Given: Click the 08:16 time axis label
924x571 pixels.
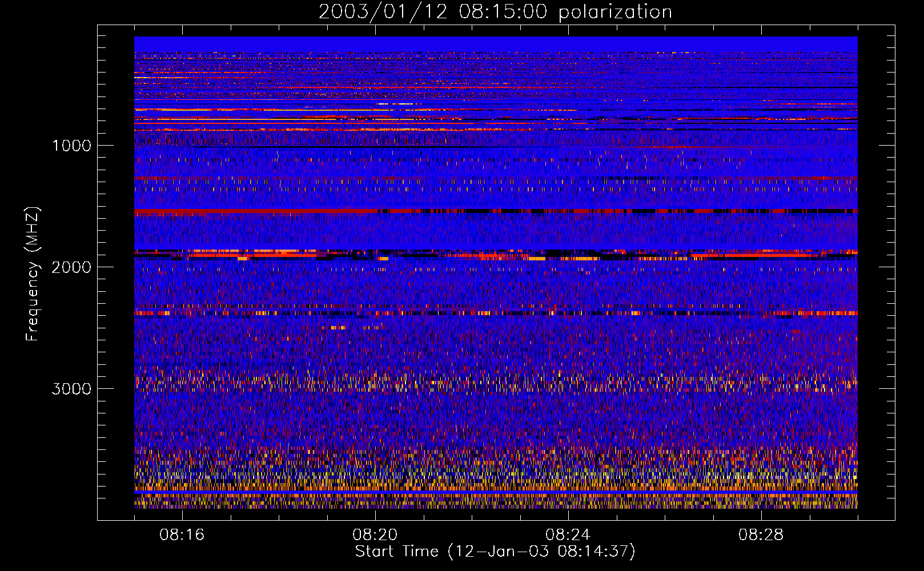Looking at the screenshot, I should [182, 535].
